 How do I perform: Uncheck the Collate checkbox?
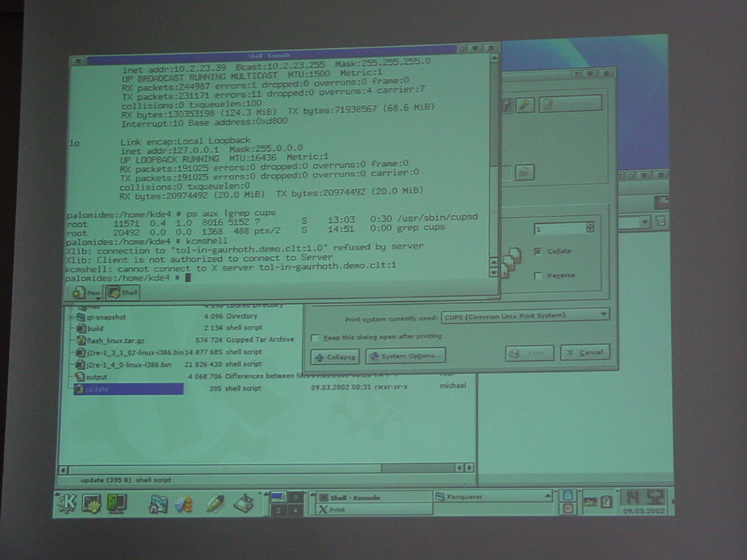[538, 252]
